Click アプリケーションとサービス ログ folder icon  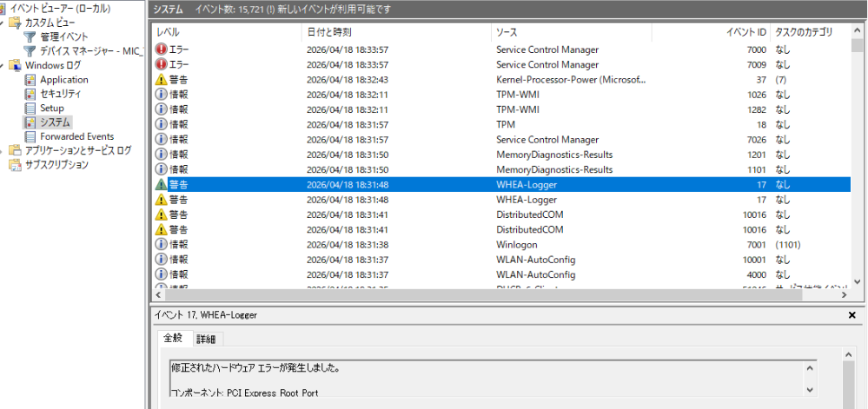[x=15, y=150]
